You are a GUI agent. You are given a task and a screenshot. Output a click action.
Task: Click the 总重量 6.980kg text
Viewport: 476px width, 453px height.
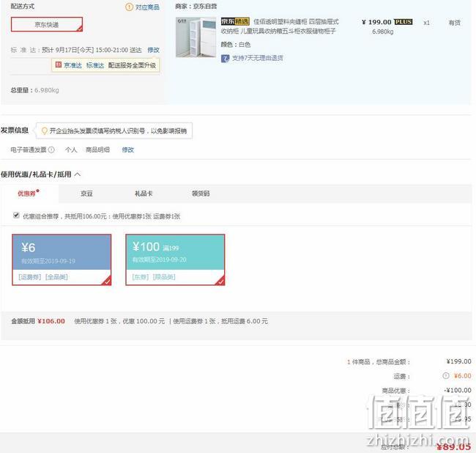[34, 90]
